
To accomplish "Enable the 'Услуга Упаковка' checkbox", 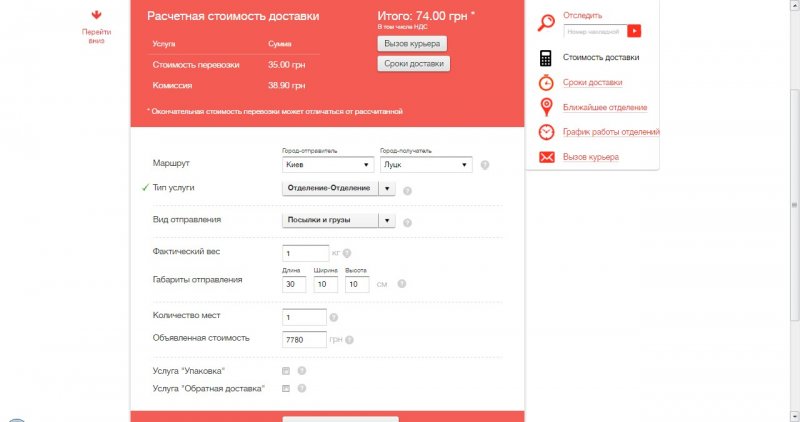I will [x=286, y=371].
